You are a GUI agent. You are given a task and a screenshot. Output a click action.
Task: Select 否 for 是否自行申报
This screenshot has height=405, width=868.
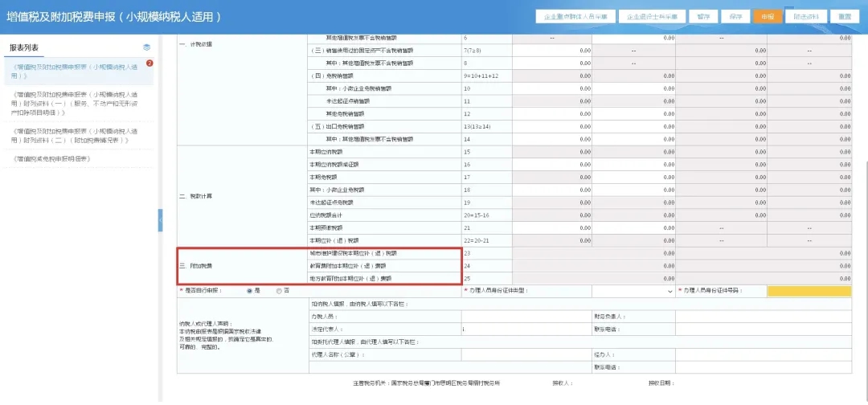coord(279,291)
